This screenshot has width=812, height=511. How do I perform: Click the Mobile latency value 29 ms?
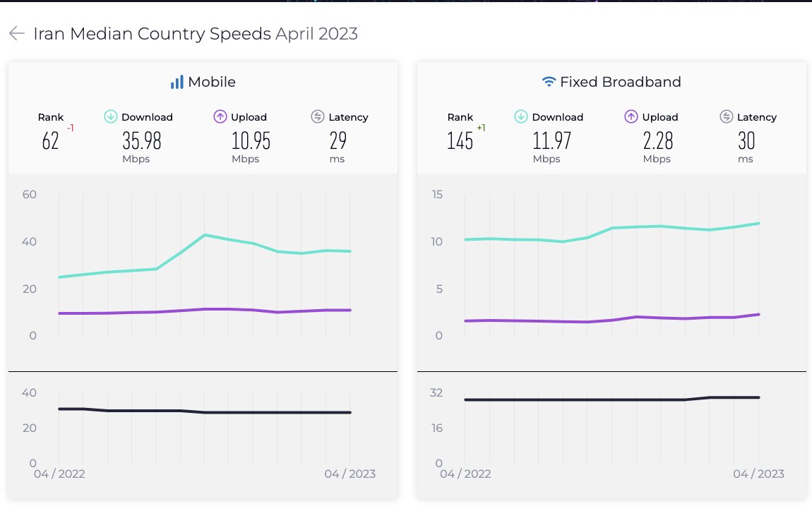point(338,140)
